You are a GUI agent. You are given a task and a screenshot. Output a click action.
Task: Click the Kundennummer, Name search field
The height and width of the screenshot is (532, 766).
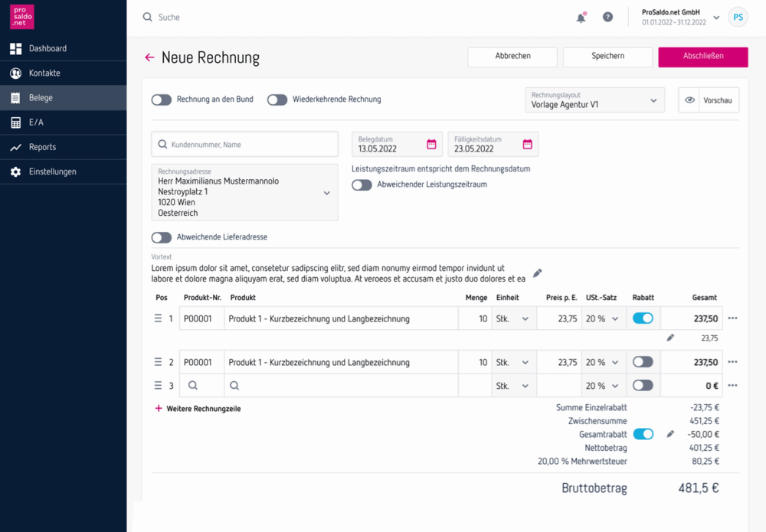245,144
